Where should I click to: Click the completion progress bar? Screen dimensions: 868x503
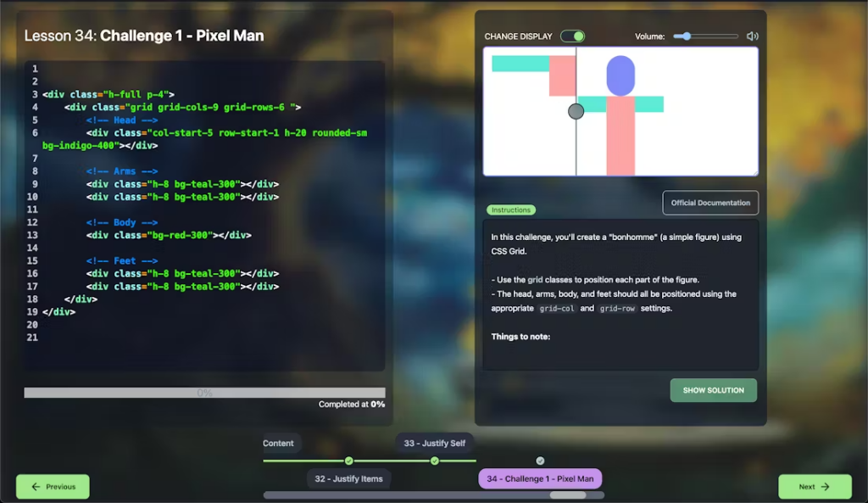(x=204, y=393)
